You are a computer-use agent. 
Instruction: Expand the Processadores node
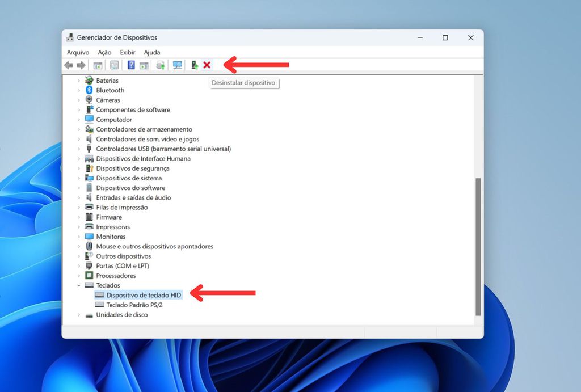pyautogui.click(x=79, y=276)
